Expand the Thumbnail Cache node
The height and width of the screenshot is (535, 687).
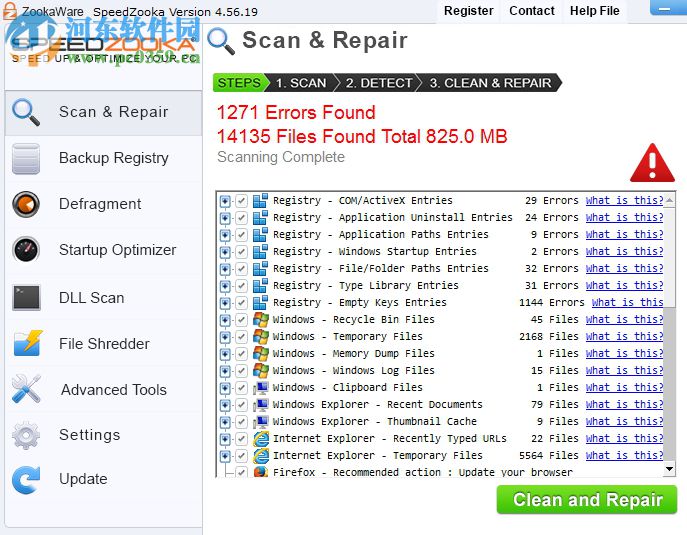(225, 422)
